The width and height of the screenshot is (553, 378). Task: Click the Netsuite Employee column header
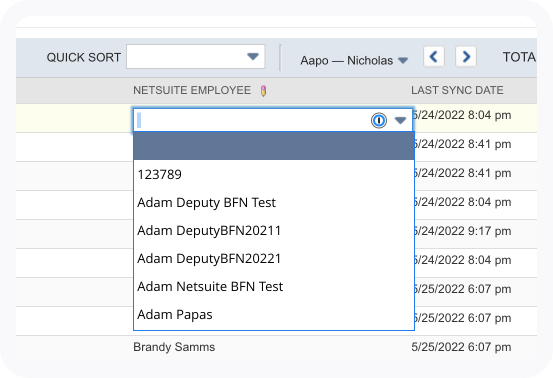[x=192, y=91]
